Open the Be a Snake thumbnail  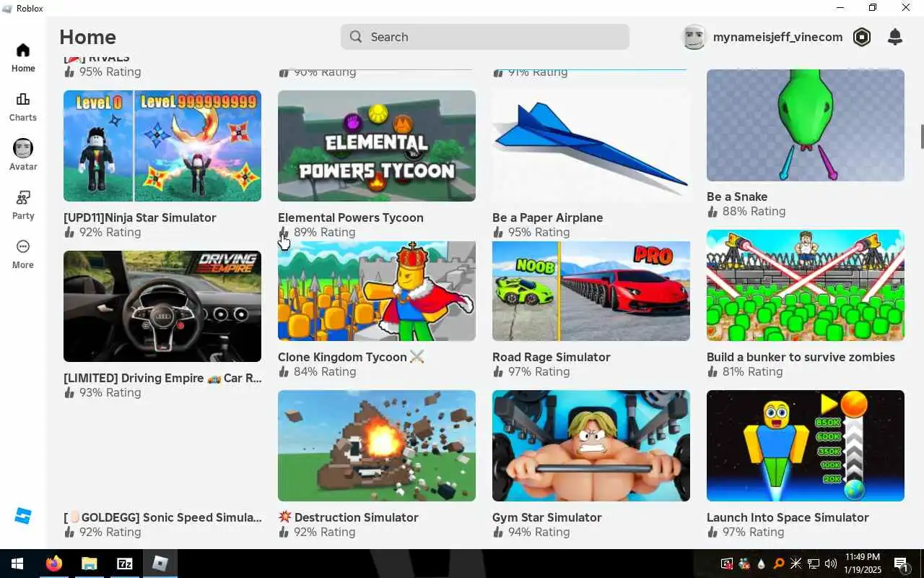coord(806,125)
